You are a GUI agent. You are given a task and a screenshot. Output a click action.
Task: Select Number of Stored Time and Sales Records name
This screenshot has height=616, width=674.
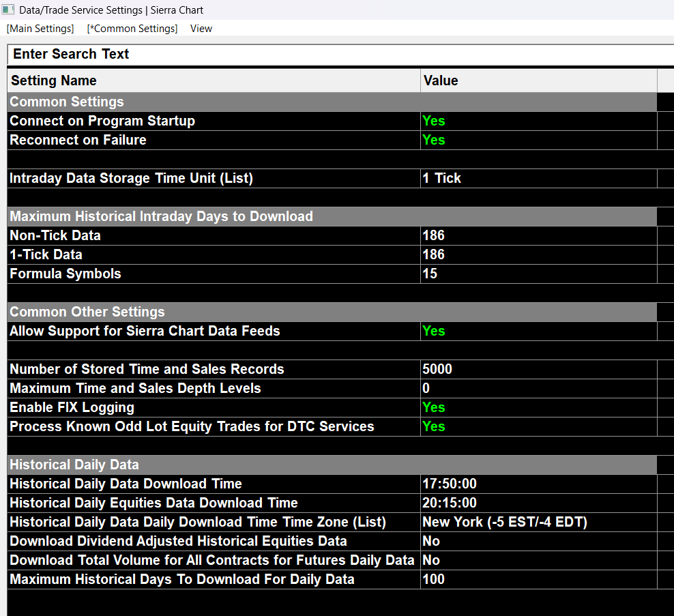[214, 369]
